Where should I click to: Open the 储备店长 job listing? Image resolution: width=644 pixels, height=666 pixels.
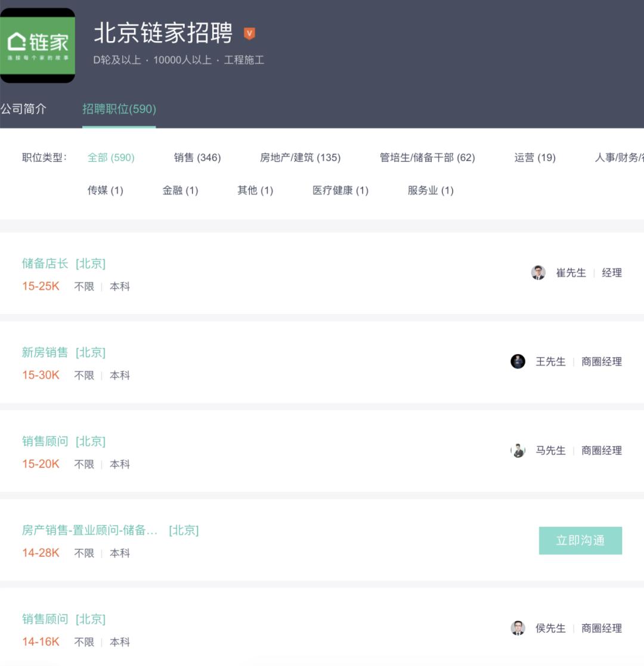(47, 264)
